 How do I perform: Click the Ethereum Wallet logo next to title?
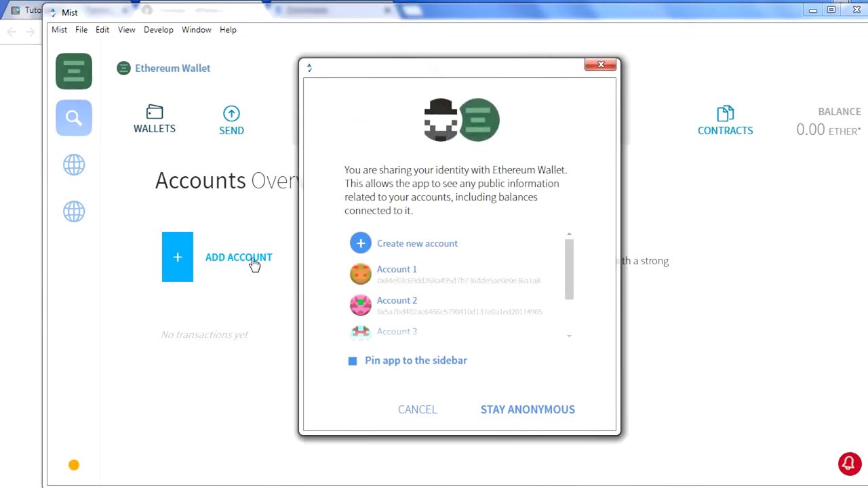(123, 68)
